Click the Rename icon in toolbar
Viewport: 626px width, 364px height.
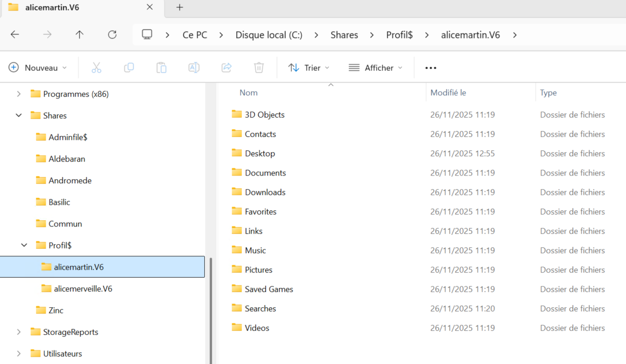(194, 68)
